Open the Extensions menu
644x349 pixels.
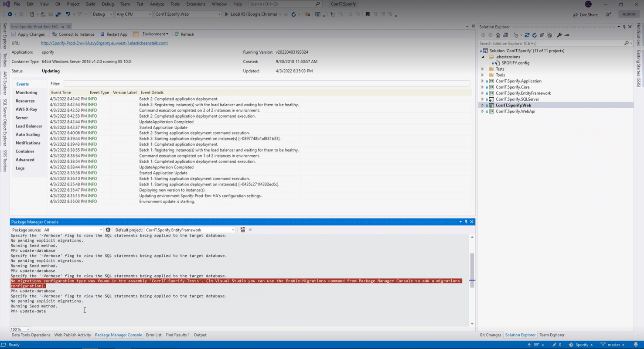pos(195,4)
